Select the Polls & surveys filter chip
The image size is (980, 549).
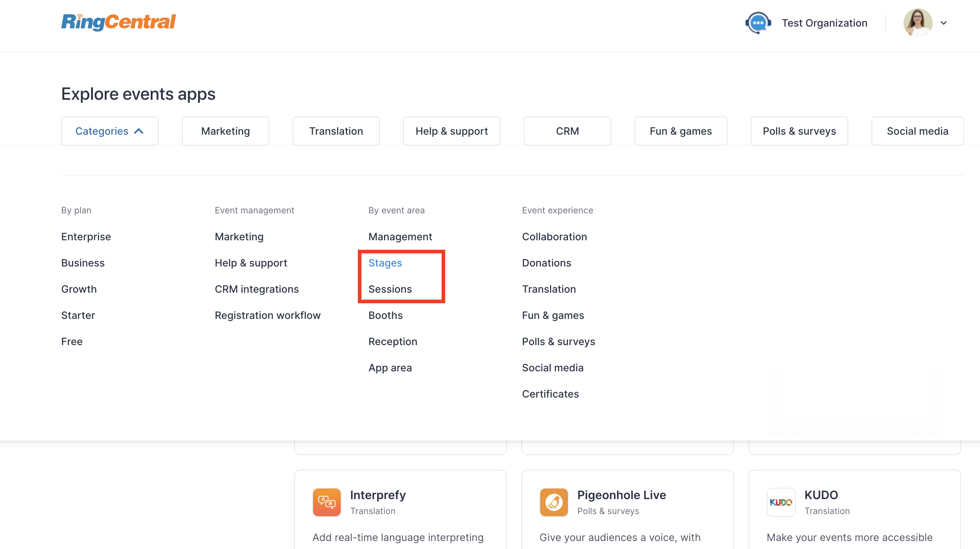pos(799,131)
